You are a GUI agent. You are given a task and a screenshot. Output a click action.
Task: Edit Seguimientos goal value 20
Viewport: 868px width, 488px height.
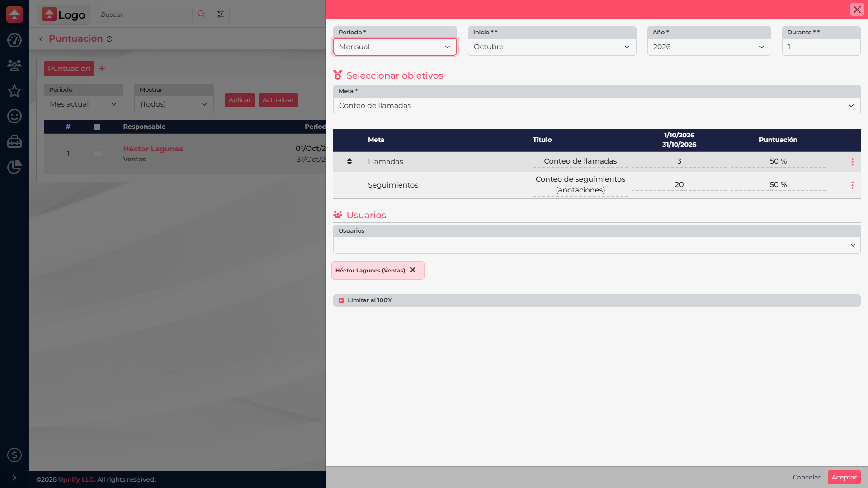[679, 185]
